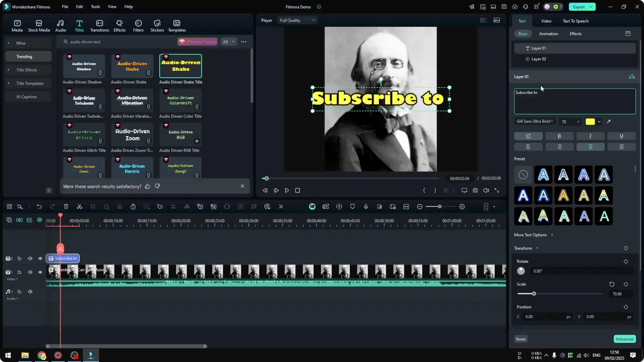The height and width of the screenshot is (362, 644).
Task: Select the Effects panel
Action: pyautogui.click(x=119, y=25)
